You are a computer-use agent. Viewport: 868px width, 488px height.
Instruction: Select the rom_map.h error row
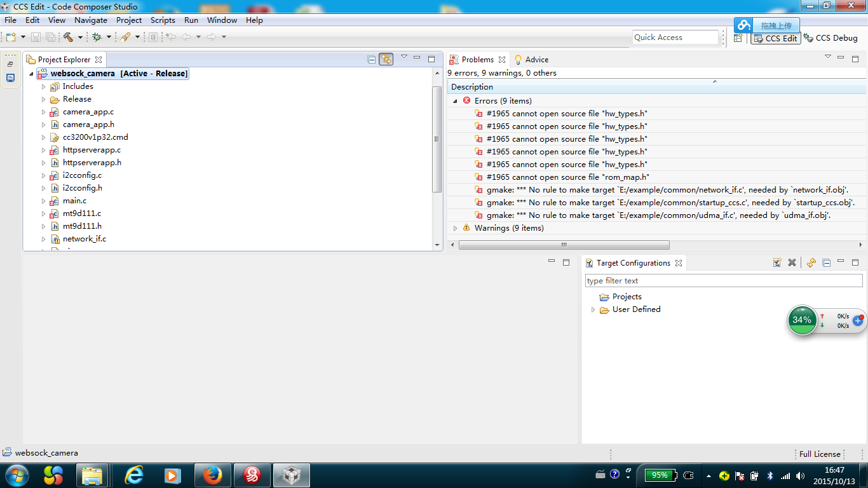coord(658,177)
